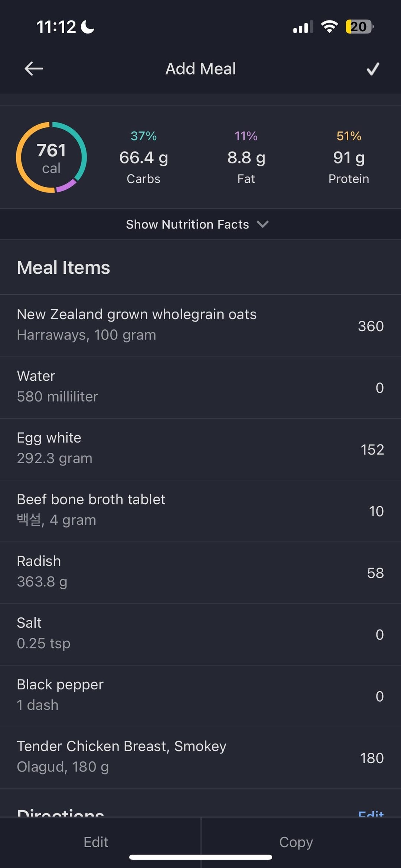Tap the Carbs 66.4 g stat
The image size is (401, 868).
pos(144,158)
